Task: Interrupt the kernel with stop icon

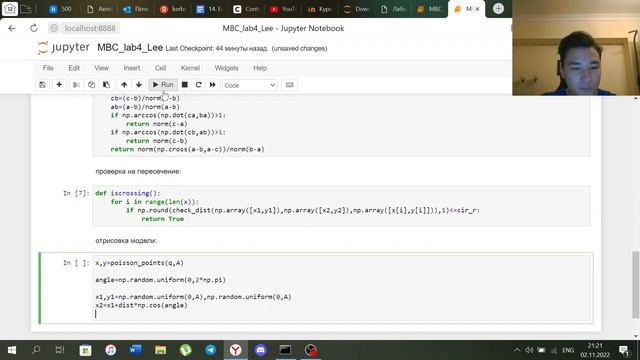Action: pyautogui.click(x=184, y=85)
